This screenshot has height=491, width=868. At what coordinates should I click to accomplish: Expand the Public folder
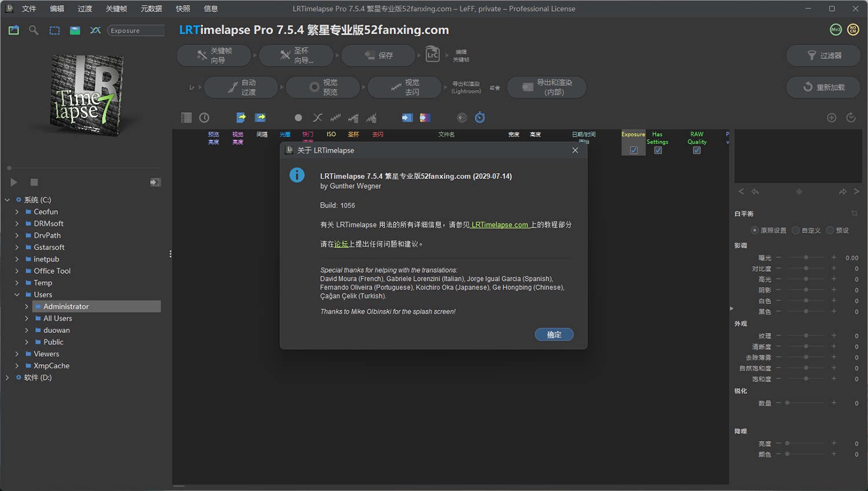(27, 342)
